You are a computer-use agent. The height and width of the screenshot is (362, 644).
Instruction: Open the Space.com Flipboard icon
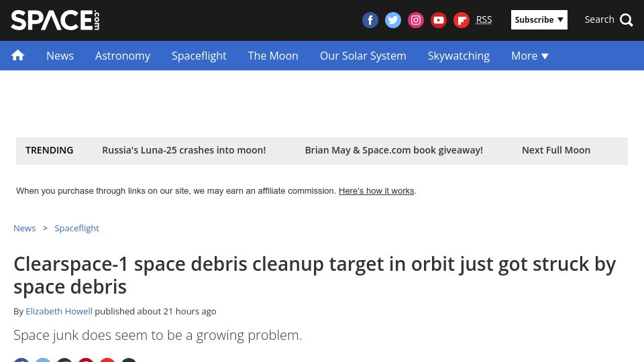pos(462,19)
